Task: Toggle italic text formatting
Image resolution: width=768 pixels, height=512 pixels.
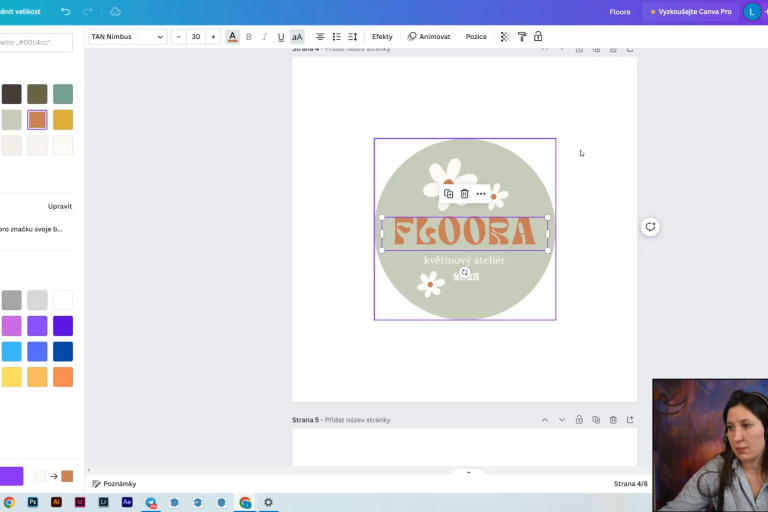Action: pos(265,37)
